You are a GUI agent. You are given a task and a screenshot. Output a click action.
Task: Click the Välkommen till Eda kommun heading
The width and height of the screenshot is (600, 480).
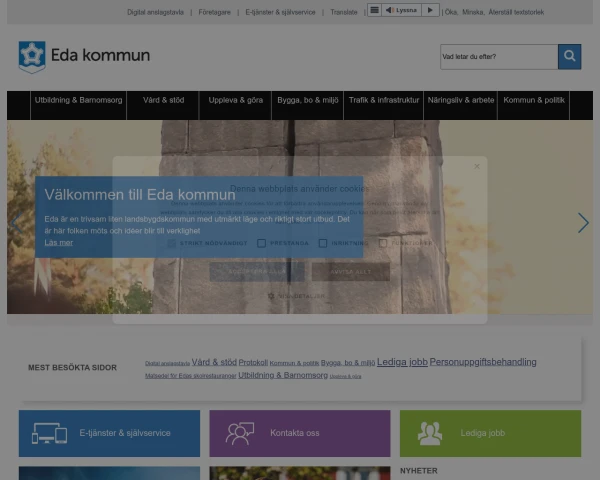coord(140,194)
